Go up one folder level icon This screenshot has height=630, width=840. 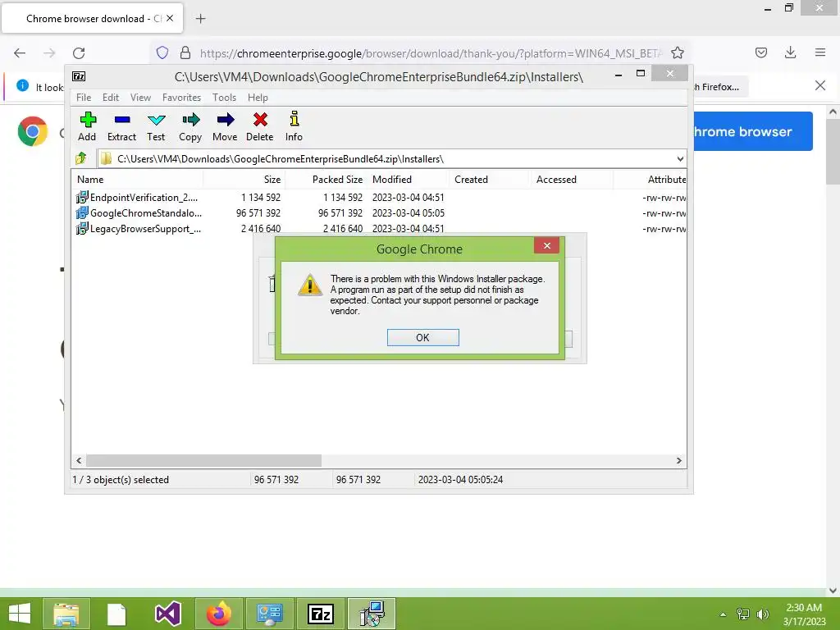click(x=81, y=158)
